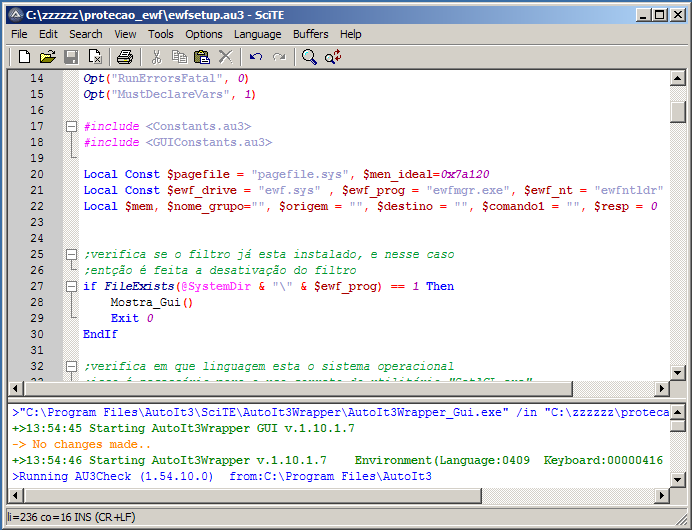Collapse the fold at line 17 #include

click(71, 127)
